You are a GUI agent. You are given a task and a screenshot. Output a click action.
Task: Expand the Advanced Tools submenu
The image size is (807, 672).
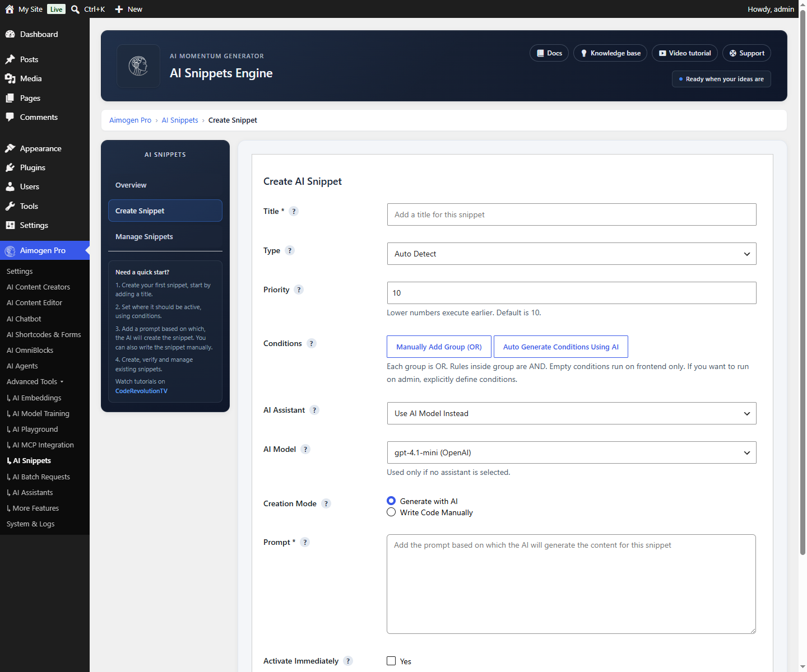[x=35, y=381]
